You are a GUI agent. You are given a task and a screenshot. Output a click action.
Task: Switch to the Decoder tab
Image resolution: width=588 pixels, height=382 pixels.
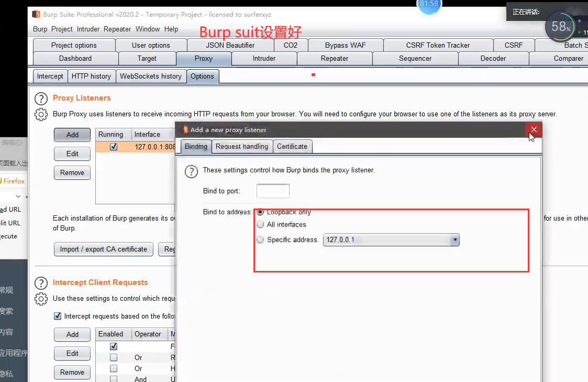[x=493, y=58]
